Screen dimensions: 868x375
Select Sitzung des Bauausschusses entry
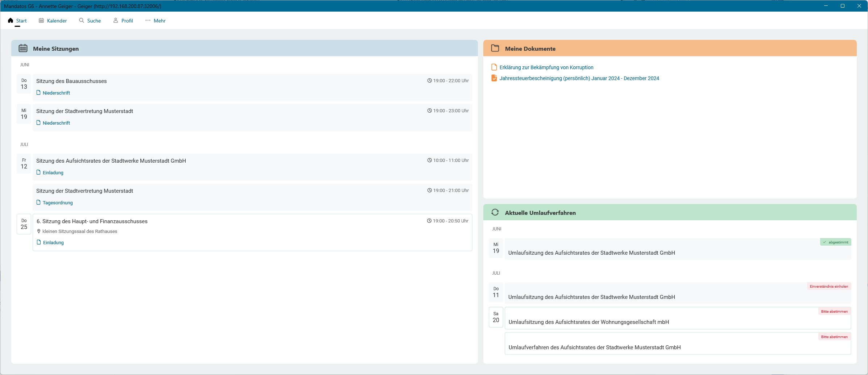click(252, 87)
